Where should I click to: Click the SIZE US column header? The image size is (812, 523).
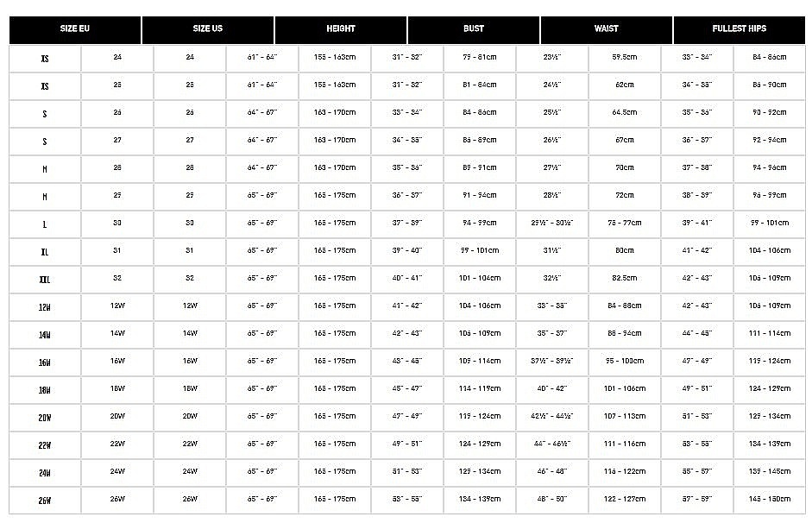coord(208,29)
